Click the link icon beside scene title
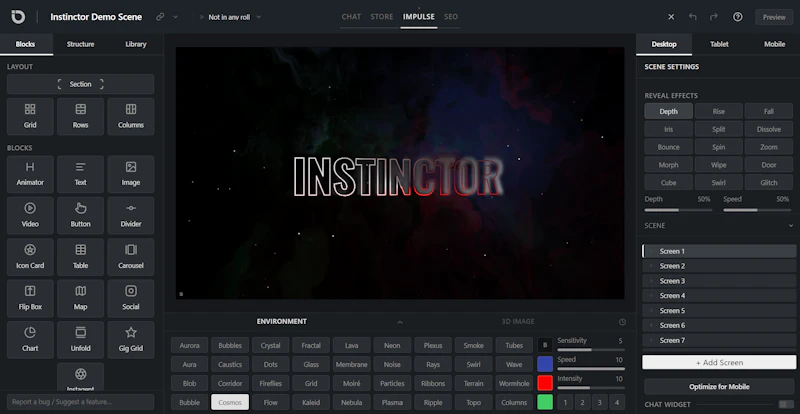800x414 pixels. [x=160, y=17]
